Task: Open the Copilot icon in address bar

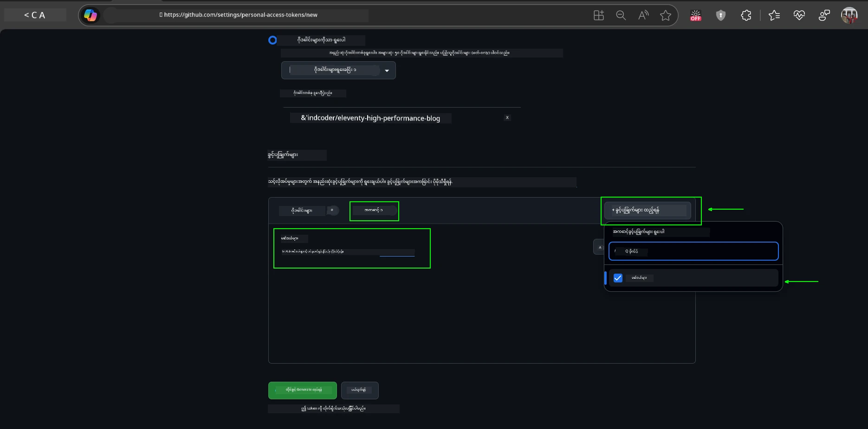Action: click(91, 15)
